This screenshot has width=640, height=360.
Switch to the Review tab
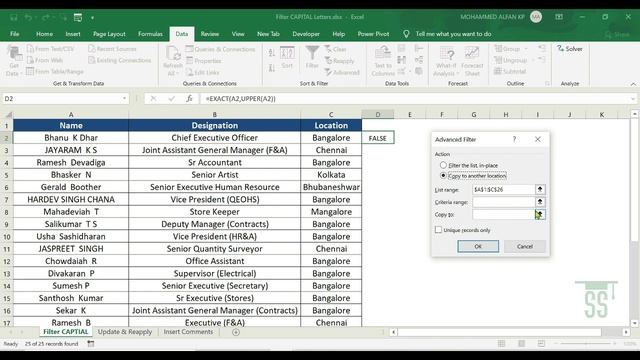(x=209, y=34)
